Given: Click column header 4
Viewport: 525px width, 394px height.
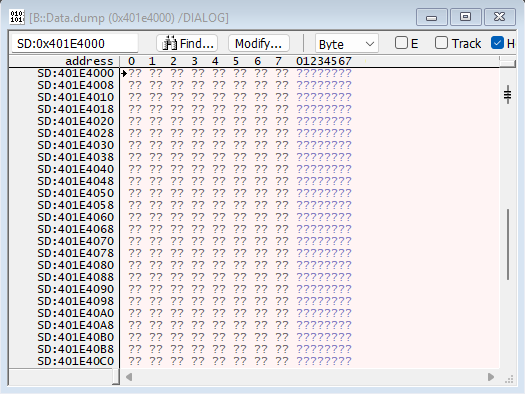Looking at the screenshot, I should pyautogui.click(x=215, y=61).
